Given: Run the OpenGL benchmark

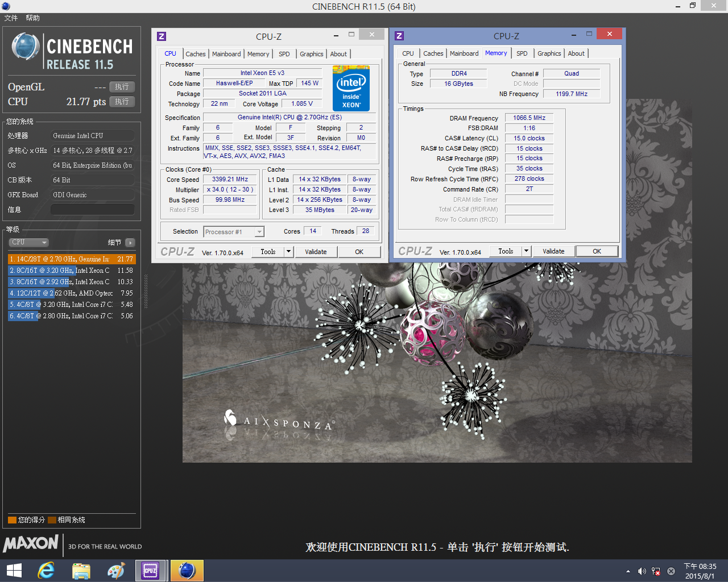Looking at the screenshot, I should [x=122, y=87].
